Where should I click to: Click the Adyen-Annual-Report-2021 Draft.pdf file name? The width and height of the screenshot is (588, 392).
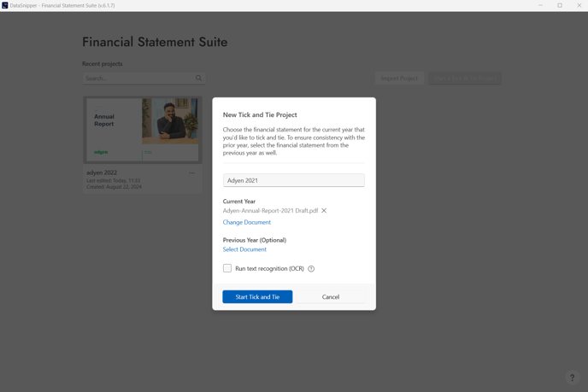pos(270,211)
